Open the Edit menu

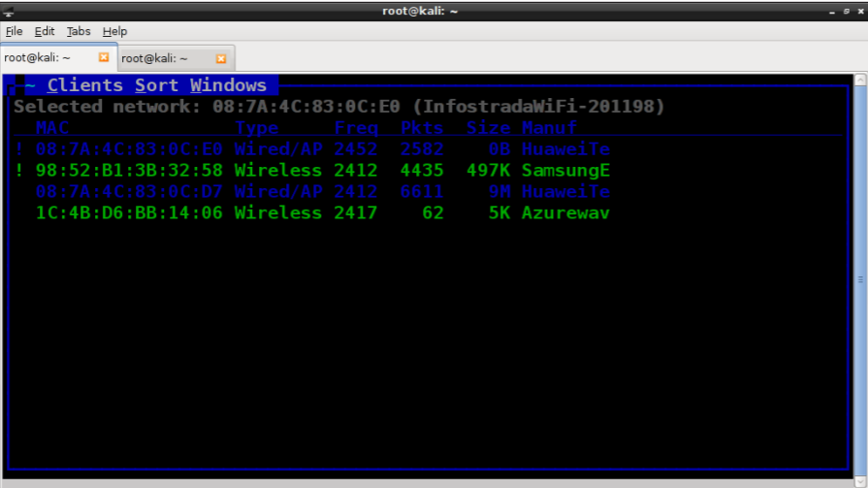[45, 31]
